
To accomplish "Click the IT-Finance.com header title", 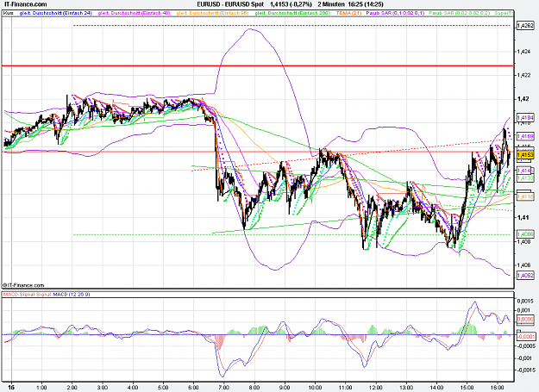I will (25, 4).
